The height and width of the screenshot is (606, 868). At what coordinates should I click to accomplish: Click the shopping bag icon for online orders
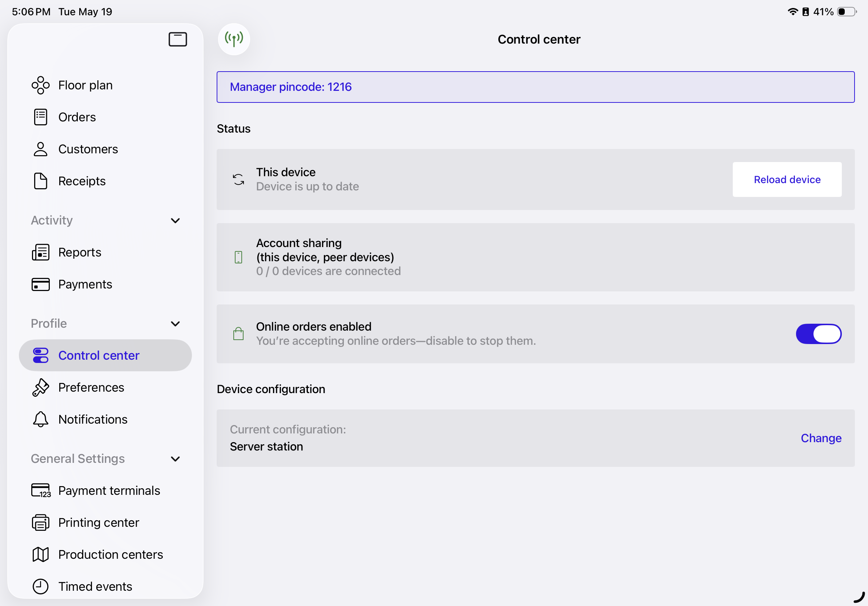238,334
